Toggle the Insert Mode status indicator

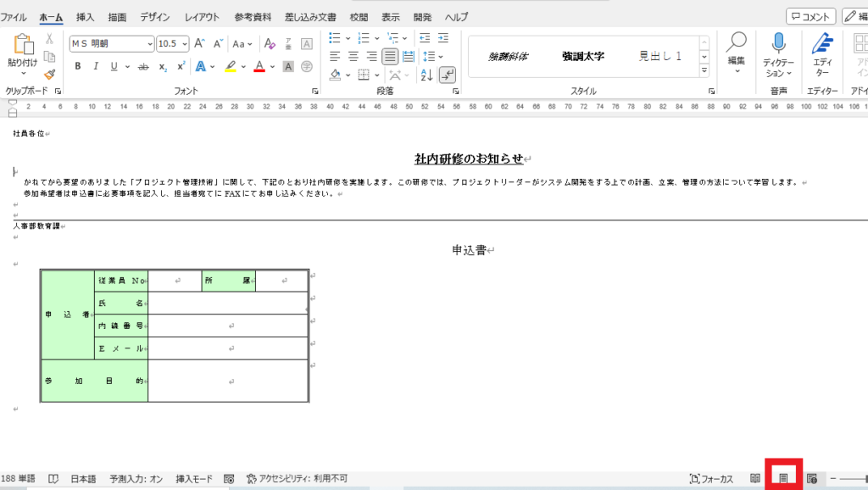(x=194, y=478)
